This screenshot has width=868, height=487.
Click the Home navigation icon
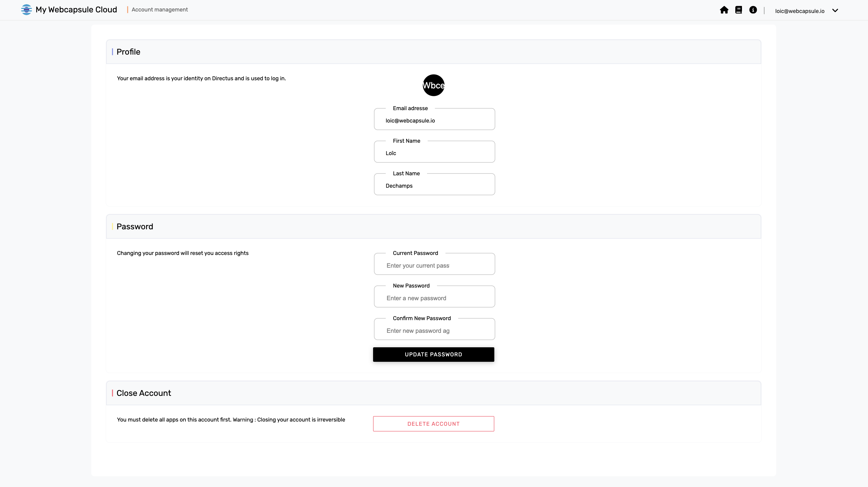[724, 10]
